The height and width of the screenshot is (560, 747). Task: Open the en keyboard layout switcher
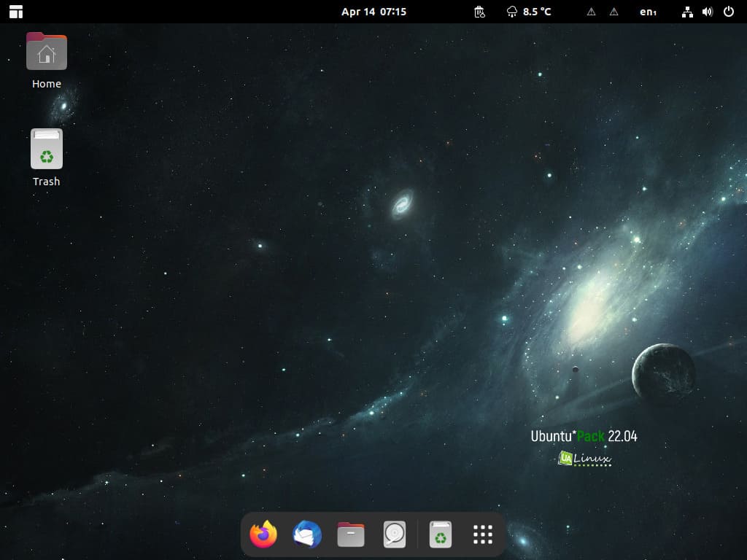[648, 12]
